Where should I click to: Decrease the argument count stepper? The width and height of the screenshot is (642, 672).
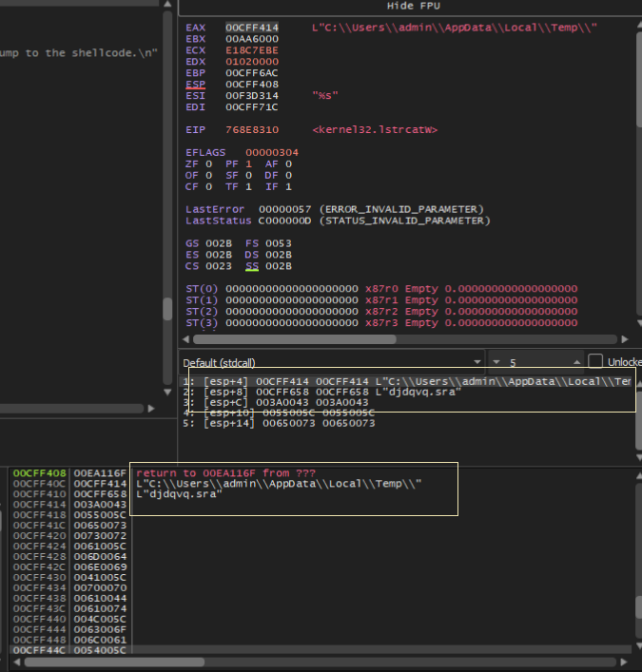pos(496,362)
